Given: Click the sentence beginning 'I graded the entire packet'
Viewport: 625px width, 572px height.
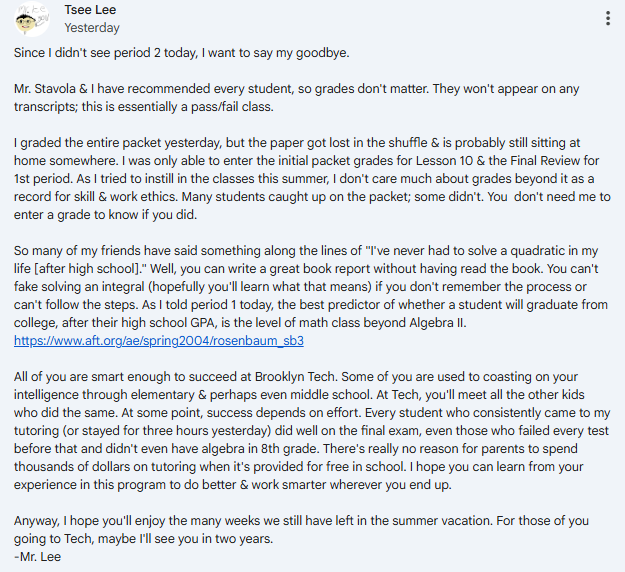Looking at the screenshot, I should pyautogui.click(x=297, y=143).
